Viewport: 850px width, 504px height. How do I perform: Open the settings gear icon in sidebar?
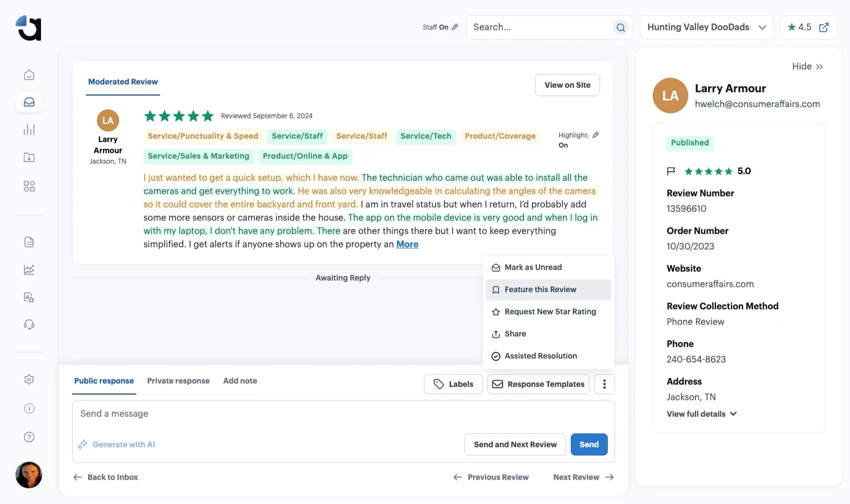(x=29, y=379)
